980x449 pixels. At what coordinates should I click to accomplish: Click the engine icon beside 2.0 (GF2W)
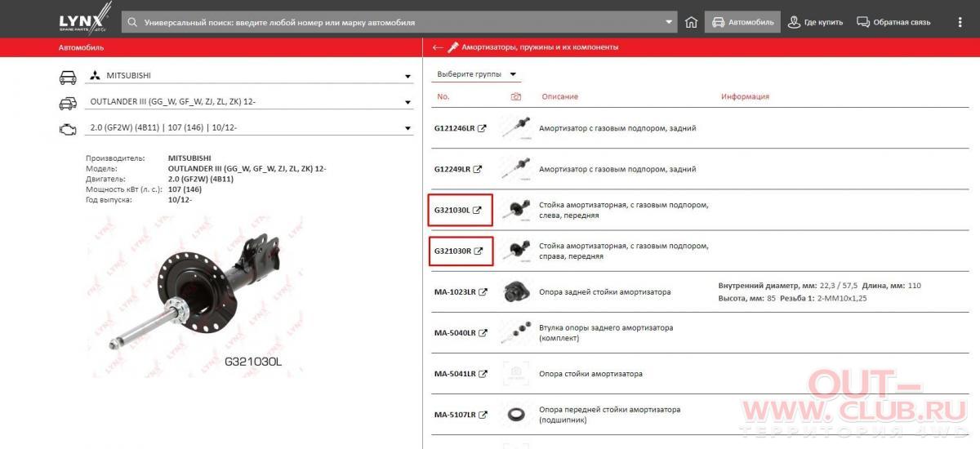pos(68,129)
